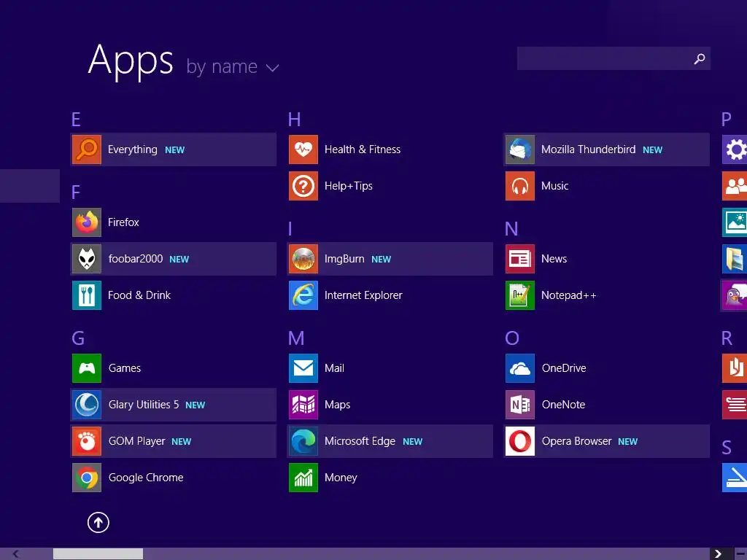Open the blue scanner icon under S
The height and width of the screenshot is (560, 747).
(735, 478)
